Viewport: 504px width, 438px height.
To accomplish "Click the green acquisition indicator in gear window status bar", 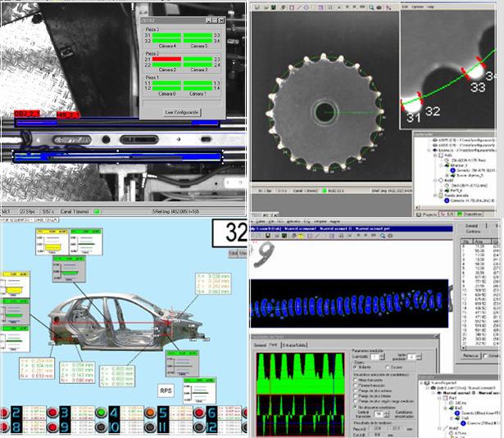I will (325, 191).
